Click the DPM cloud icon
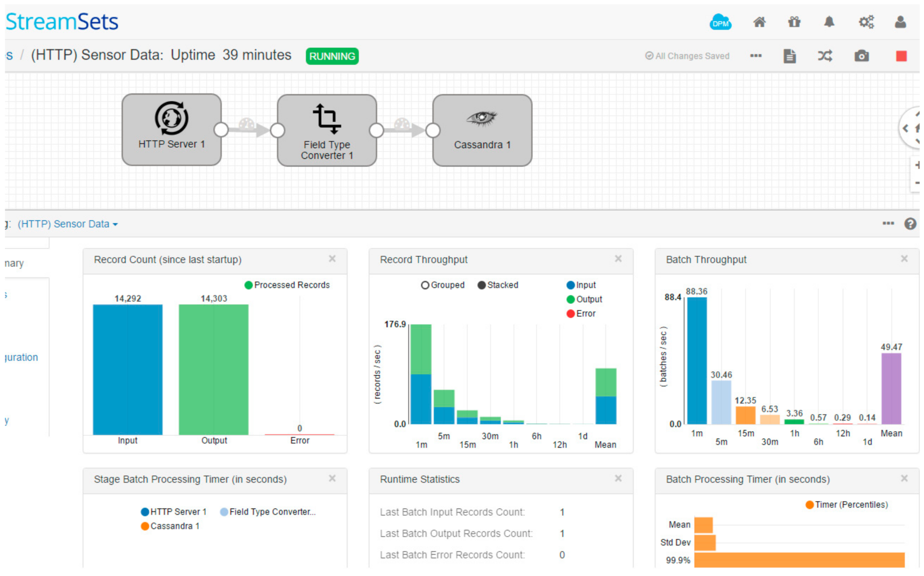The width and height of the screenshot is (924, 576). [720, 23]
